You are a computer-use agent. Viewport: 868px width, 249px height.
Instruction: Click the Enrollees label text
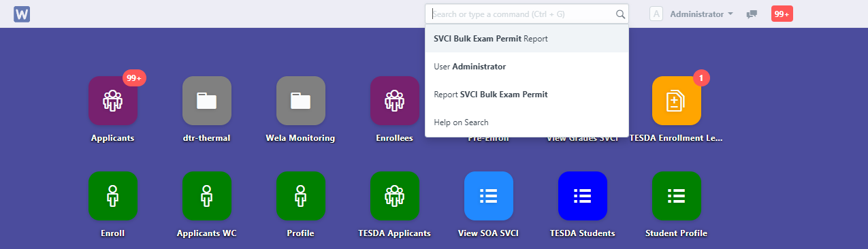[395, 138]
